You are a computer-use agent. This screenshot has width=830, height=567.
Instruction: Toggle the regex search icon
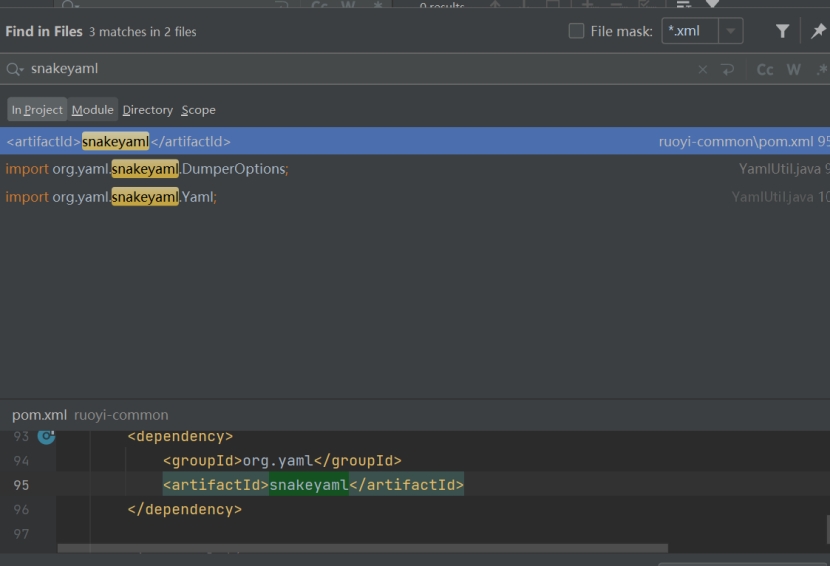[821, 69]
